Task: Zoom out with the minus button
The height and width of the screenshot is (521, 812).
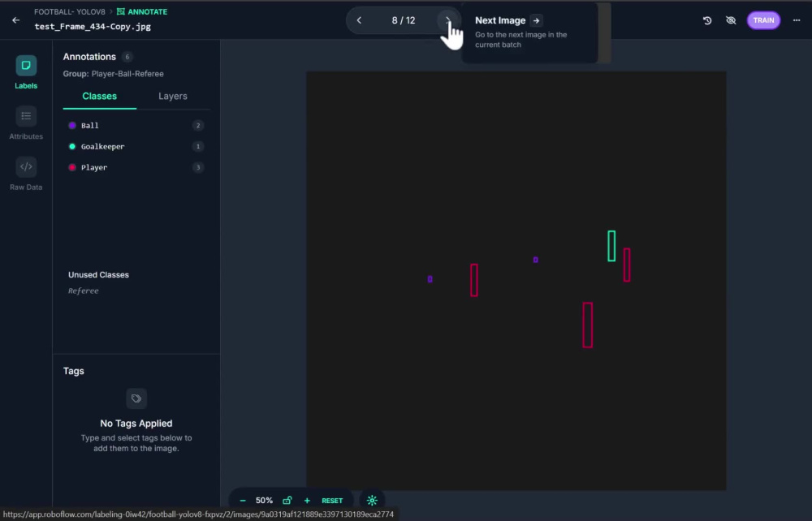Action: coord(242,500)
